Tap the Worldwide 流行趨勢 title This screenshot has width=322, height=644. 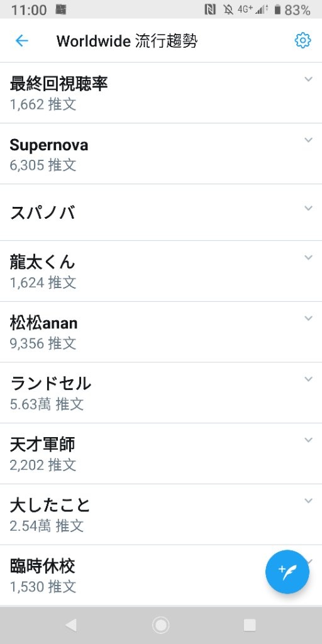point(127,41)
